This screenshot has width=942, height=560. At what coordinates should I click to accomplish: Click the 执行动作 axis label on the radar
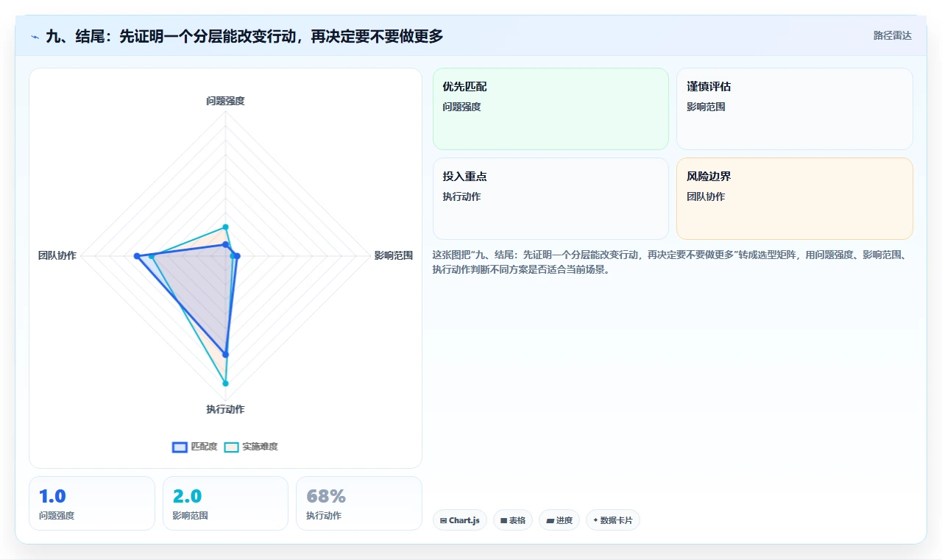click(x=225, y=409)
